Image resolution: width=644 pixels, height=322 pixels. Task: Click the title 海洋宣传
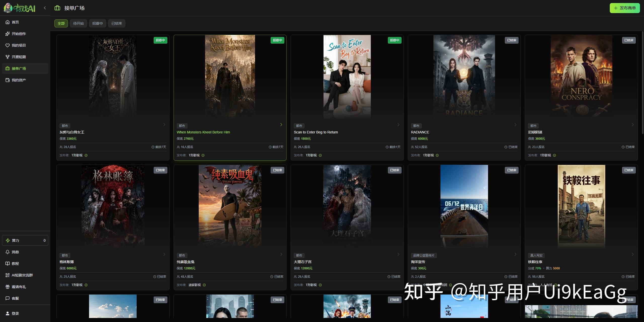(x=418, y=262)
